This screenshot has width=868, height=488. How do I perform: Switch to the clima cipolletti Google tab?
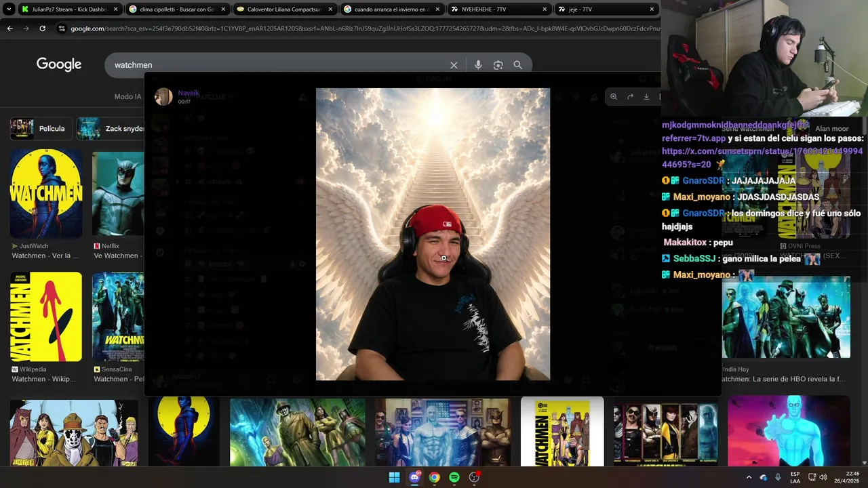coord(178,9)
